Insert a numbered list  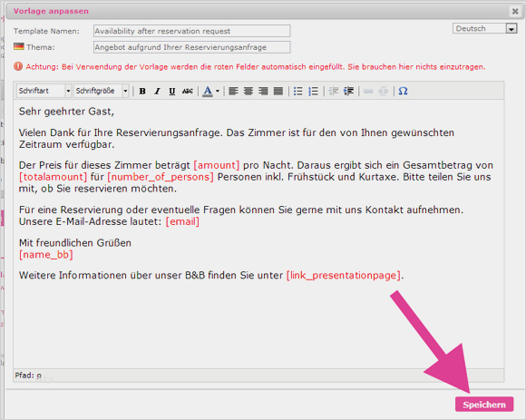pyautogui.click(x=313, y=91)
